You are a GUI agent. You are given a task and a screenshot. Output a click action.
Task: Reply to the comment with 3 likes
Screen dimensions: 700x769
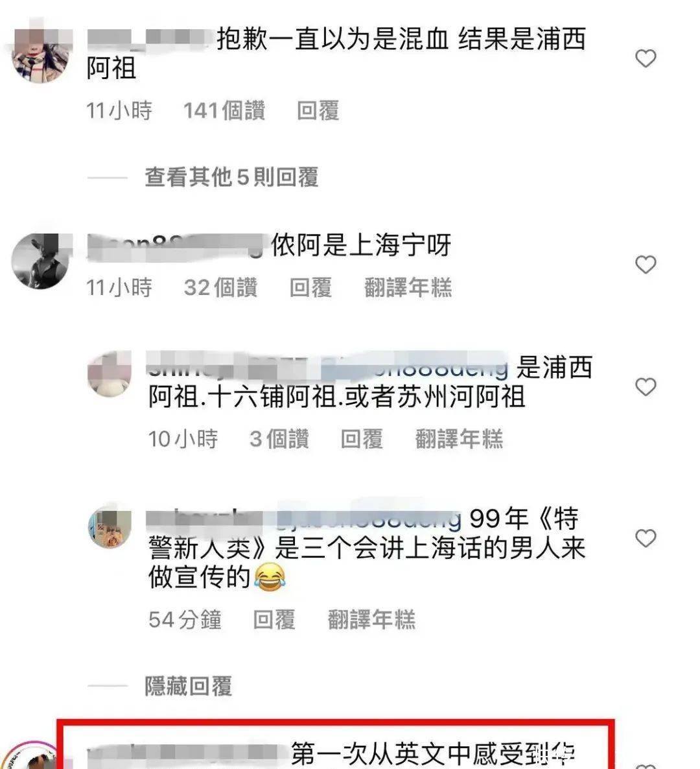click(362, 439)
